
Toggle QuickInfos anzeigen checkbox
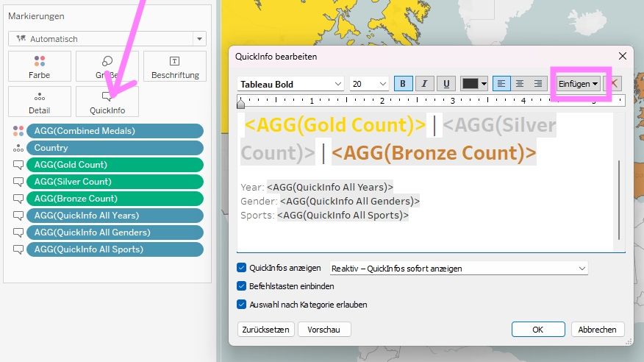241,268
